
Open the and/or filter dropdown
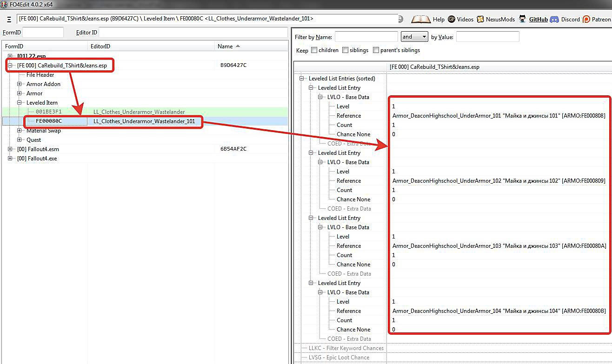coord(414,37)
